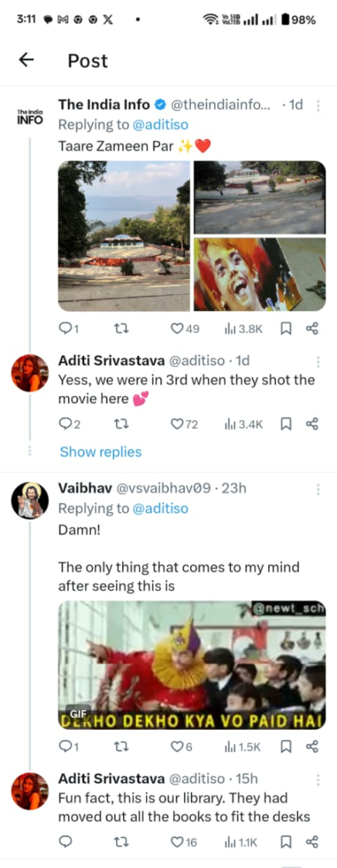Share Vaibhav's GIF reply
The height and width of the screenshot is (868, 337).
312,747
